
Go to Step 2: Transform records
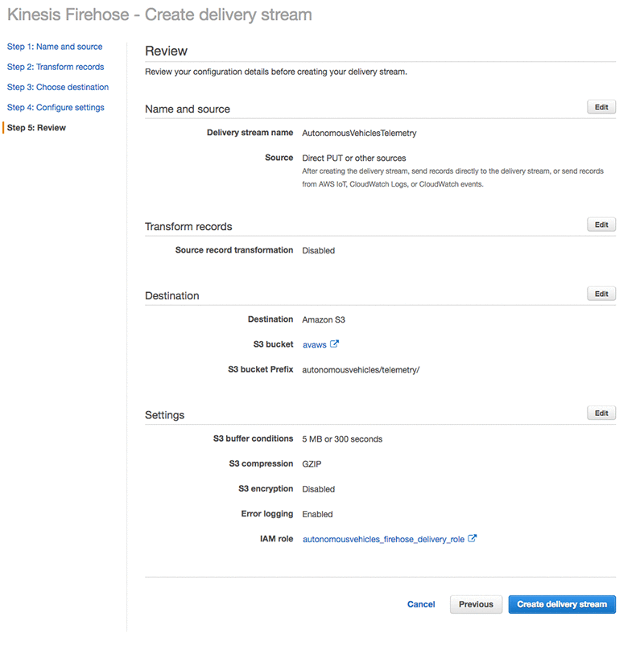point(56,67)
